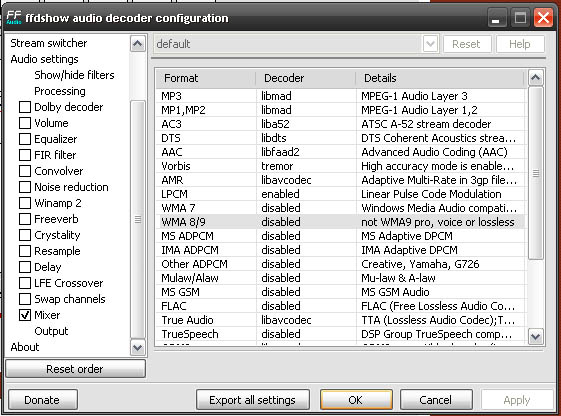Viewport: 561px width, 416px height.
Task: Click up arrow of left panel scrollbar
Action: click(x=137, y=44)
